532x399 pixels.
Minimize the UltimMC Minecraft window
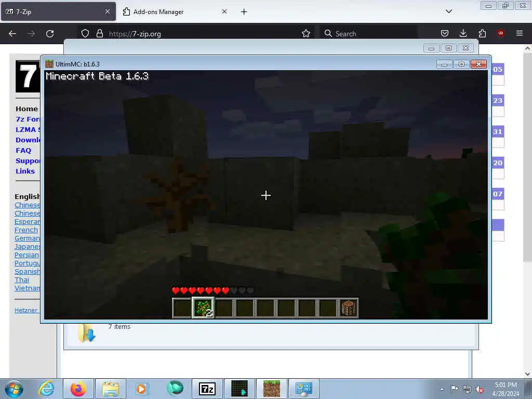(x=444, y=64)
